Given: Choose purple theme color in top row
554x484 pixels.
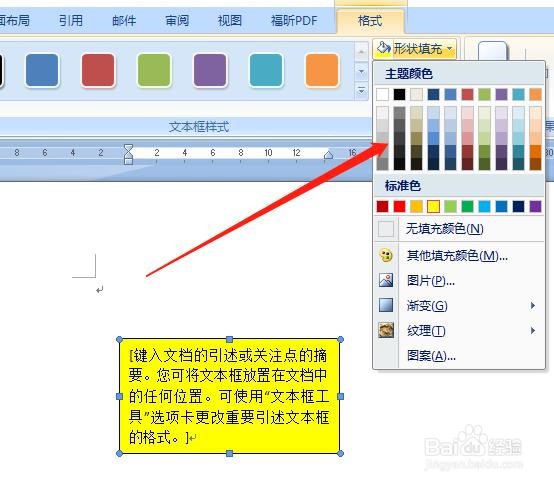Looking at the screenshot, I should click(501, 95).
